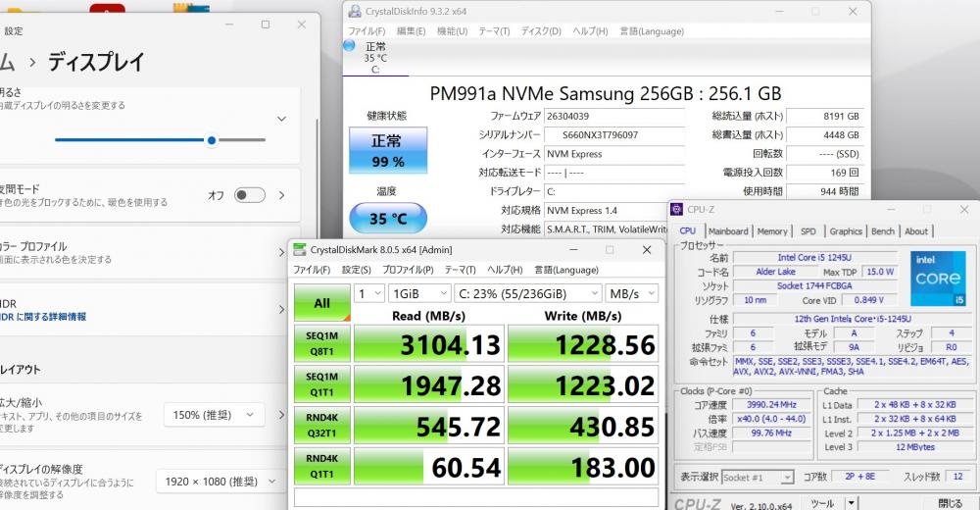Click the Intel Core i5 logo in CPU-Z
Viewport: 980px width, 510px height.
tap(938, 278)
